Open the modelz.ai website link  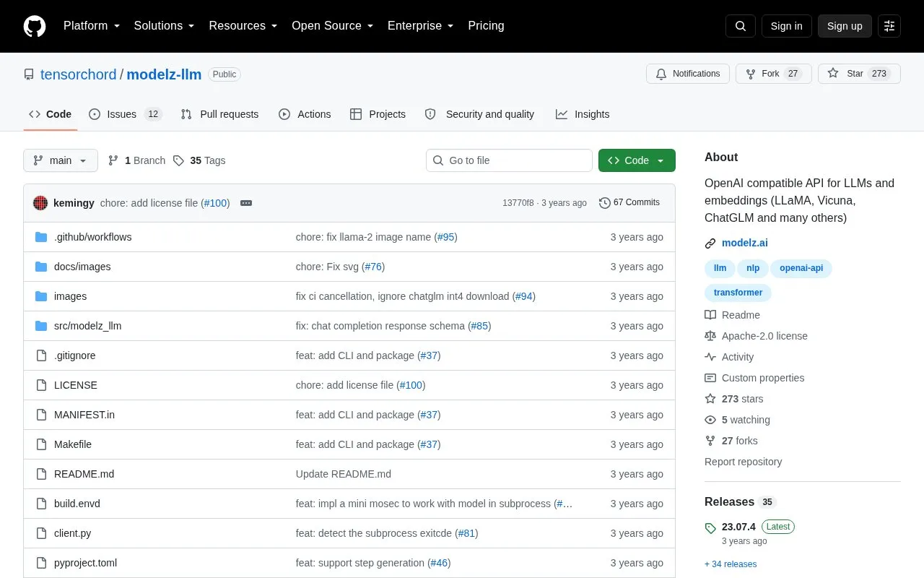tap(745, 243)
